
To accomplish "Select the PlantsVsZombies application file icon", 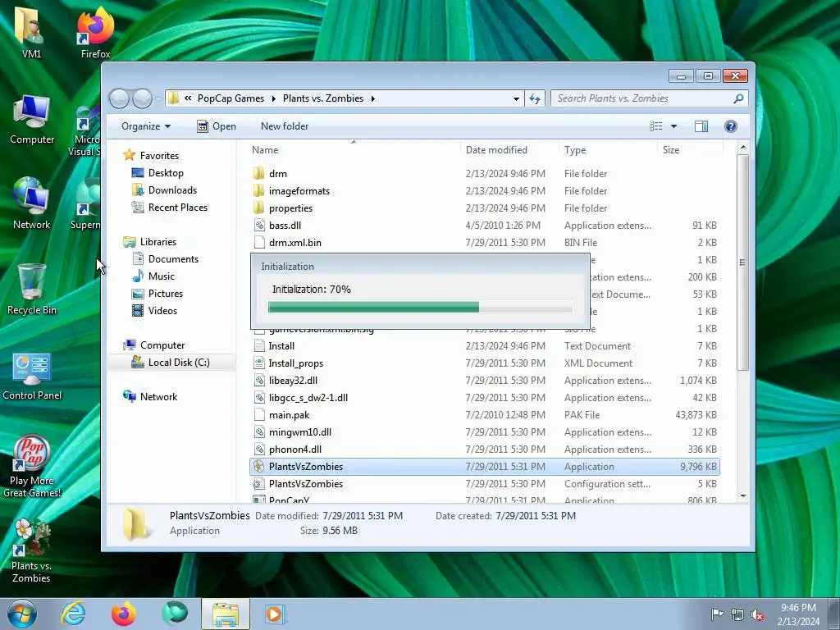I will (258, 466).
